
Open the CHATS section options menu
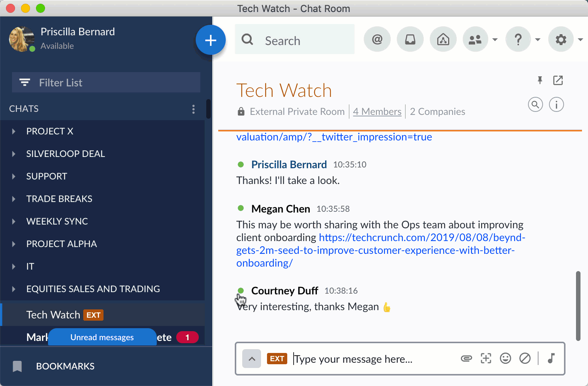193,109
